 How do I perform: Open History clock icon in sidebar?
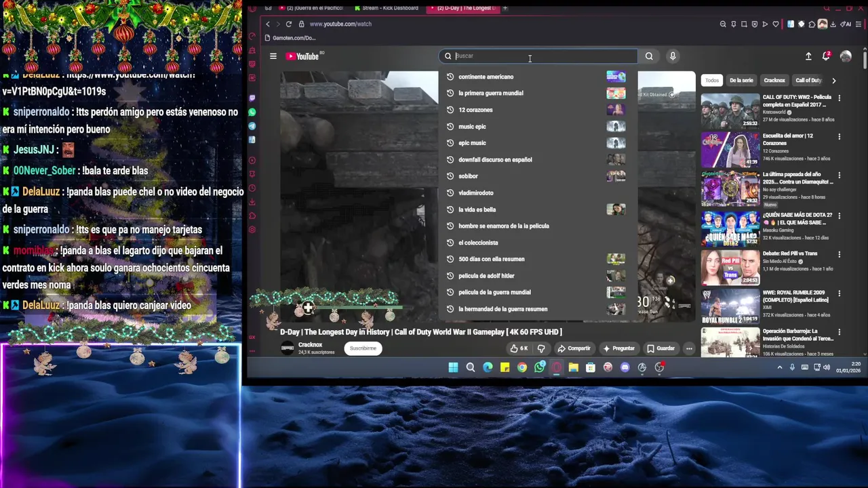point(252,188)
